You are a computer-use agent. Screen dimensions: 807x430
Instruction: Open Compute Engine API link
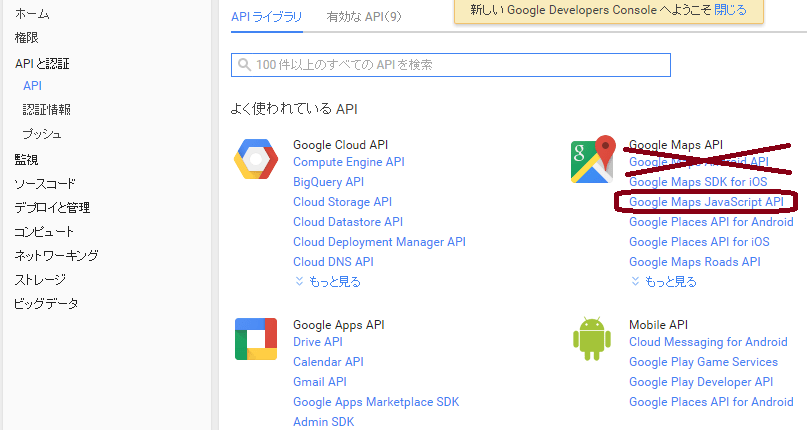click(x=349, y=162)
